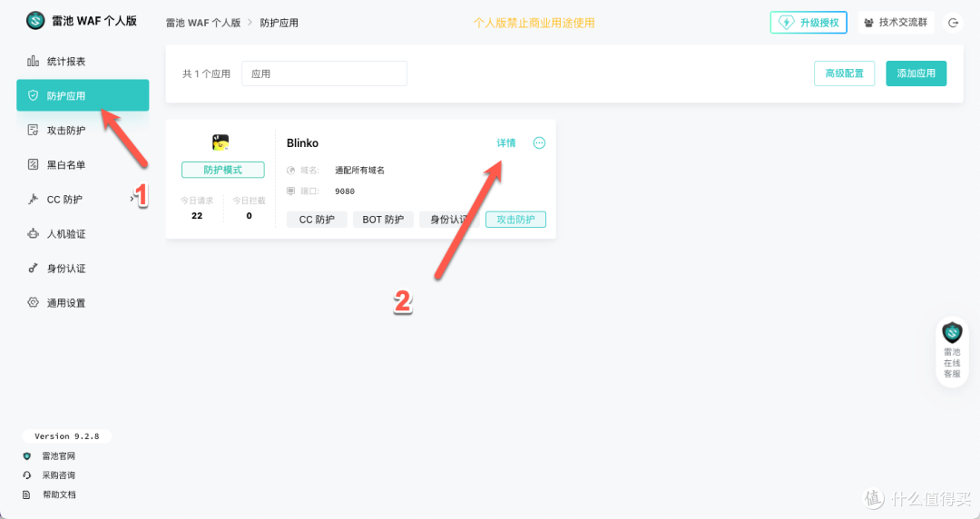Open the Blinko more options ellipsis icon
980x519 pixels.
point(539,143)
